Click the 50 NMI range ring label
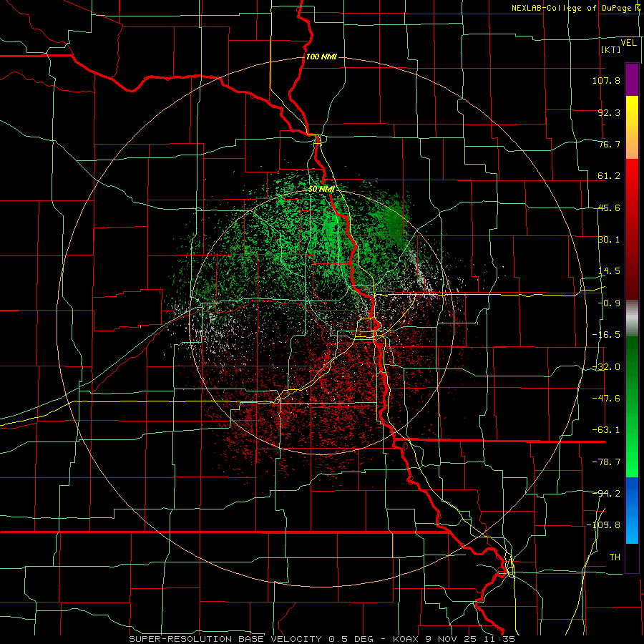The width and height of the screenshot is (644, 644). pos(321,189)
